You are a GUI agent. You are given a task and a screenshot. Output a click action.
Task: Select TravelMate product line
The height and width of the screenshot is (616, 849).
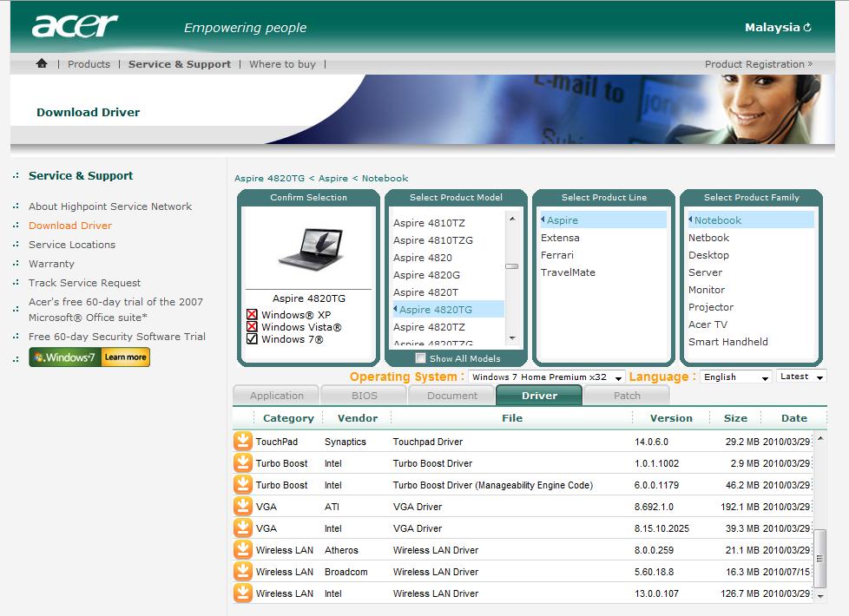(x=568, y=272)
